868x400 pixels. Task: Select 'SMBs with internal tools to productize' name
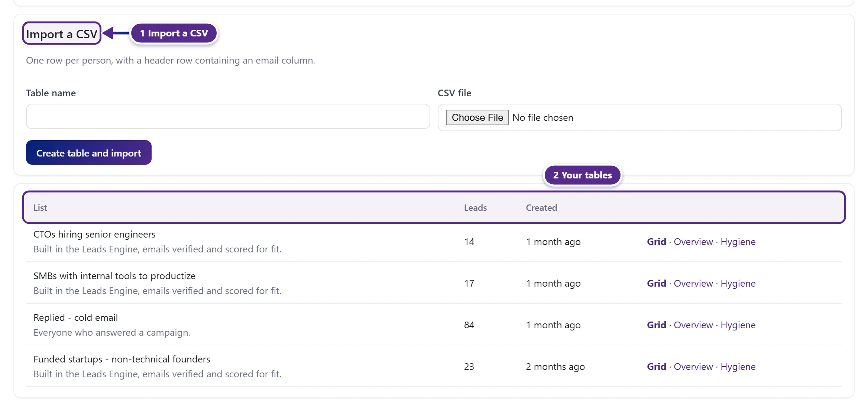coord(114,276)
